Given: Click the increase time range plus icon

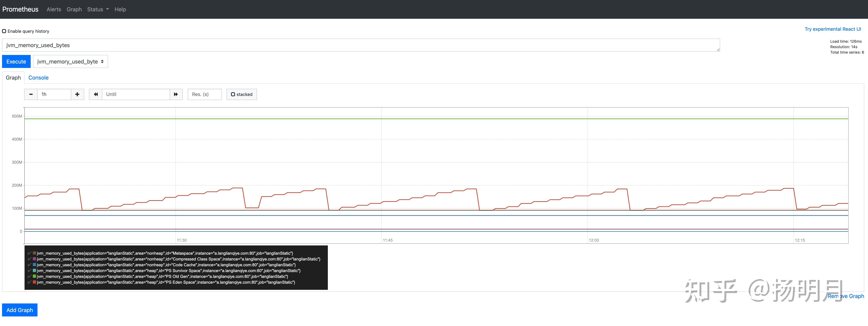Looking at the screenshot, I should click(x=77, y=94).
